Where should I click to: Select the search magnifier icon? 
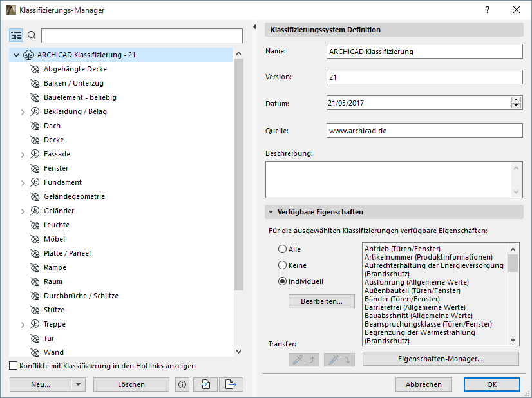32,35
